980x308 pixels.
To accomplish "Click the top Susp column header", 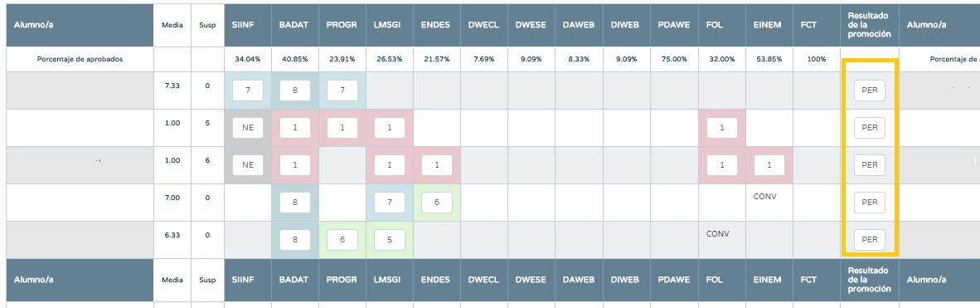I will click(207, 25).
